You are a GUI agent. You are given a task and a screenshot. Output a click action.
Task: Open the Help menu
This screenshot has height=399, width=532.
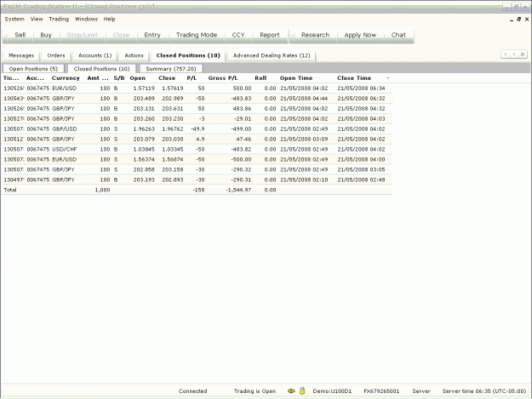tap(109, 19)
